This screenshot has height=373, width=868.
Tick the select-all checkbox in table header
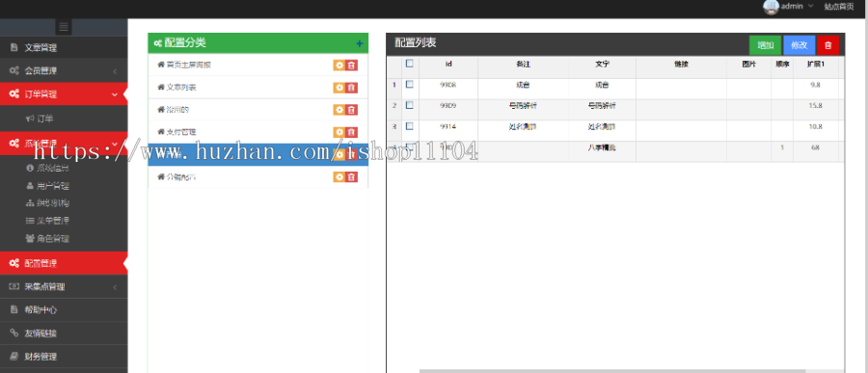coord(410,64)
